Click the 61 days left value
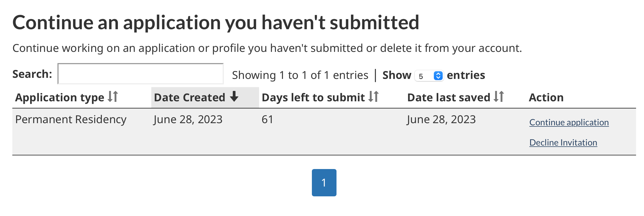 [267, 120]
